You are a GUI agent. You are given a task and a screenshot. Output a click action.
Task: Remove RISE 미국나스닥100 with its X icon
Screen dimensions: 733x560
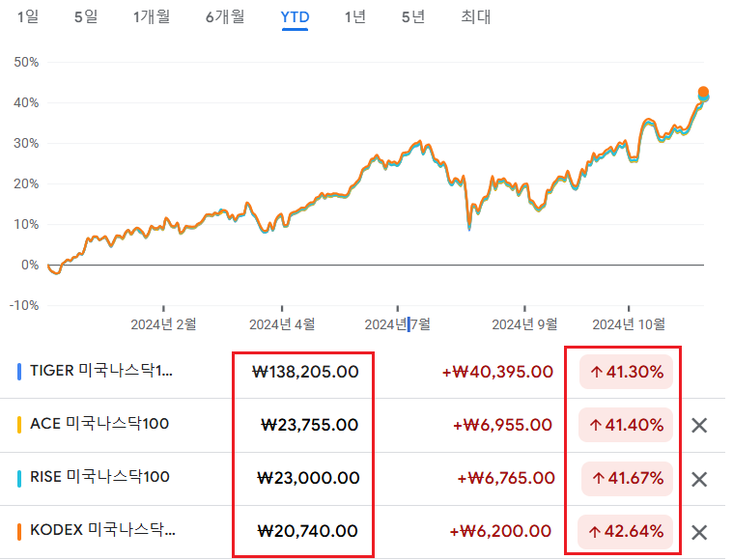click(699, 479)
